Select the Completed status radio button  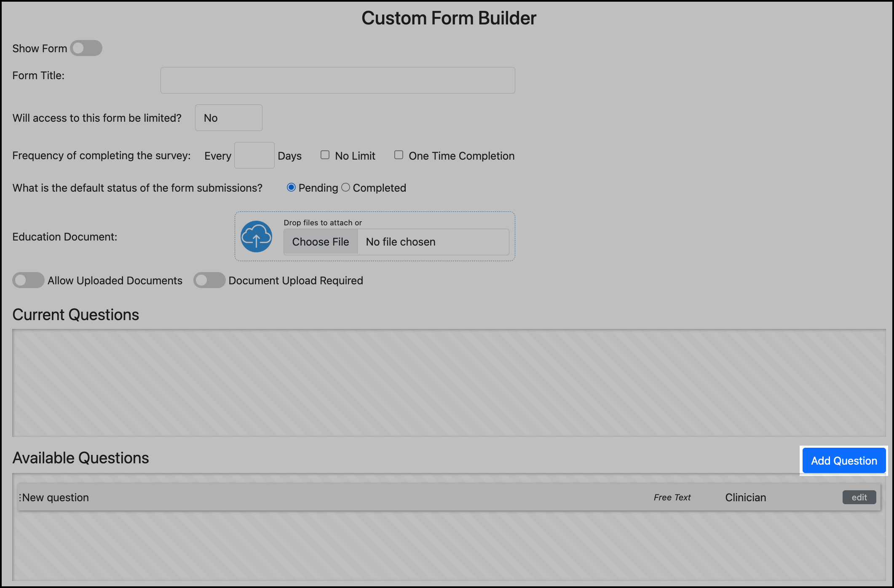[x=346, y=187]
